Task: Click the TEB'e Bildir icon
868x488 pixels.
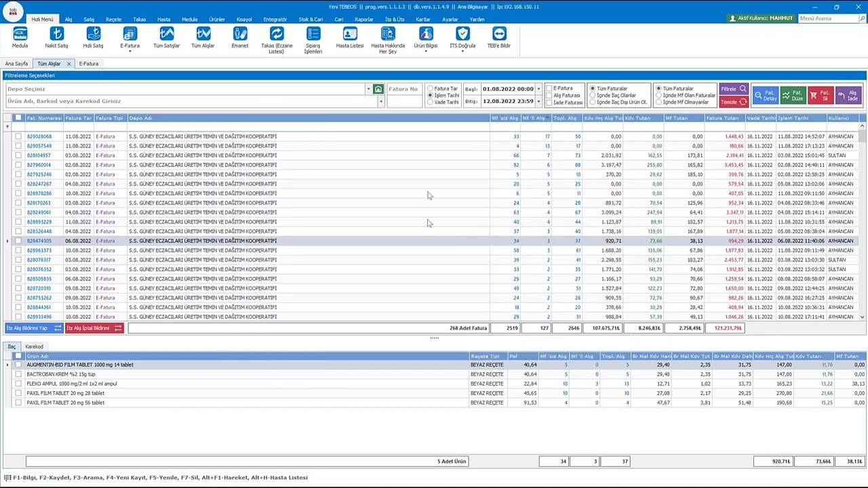Action: [499, 38]
